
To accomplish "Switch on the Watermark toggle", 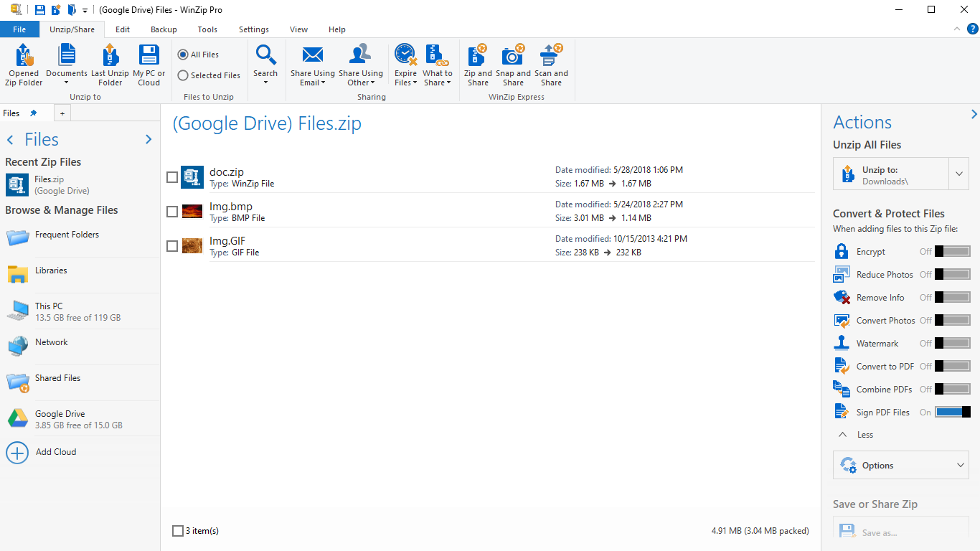I will click(x=953, y=343).
